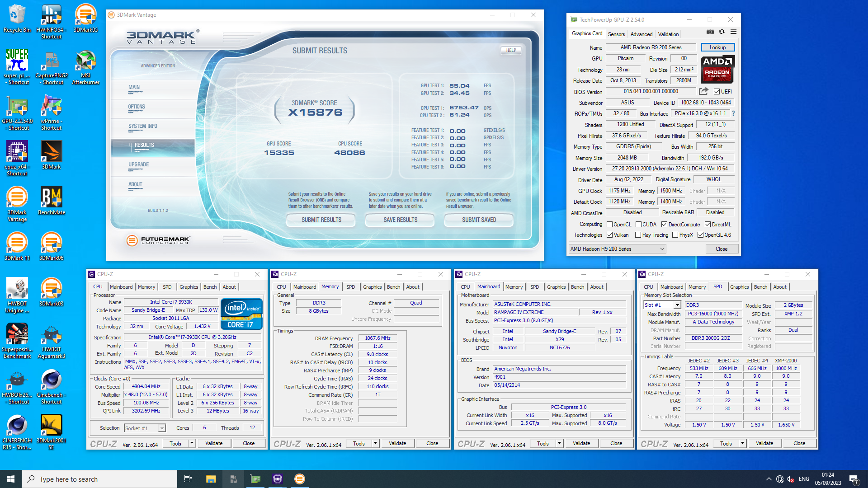Toggle DirectCompute checkbox

click(664, 225)
